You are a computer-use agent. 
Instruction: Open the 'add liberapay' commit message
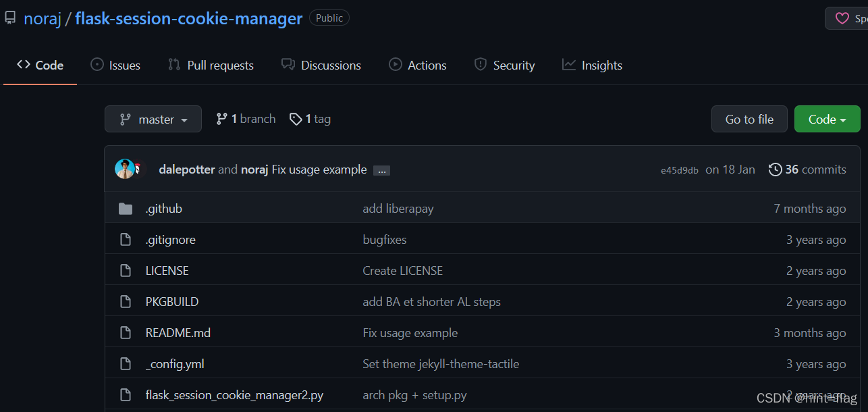click(x=398, y=209)
